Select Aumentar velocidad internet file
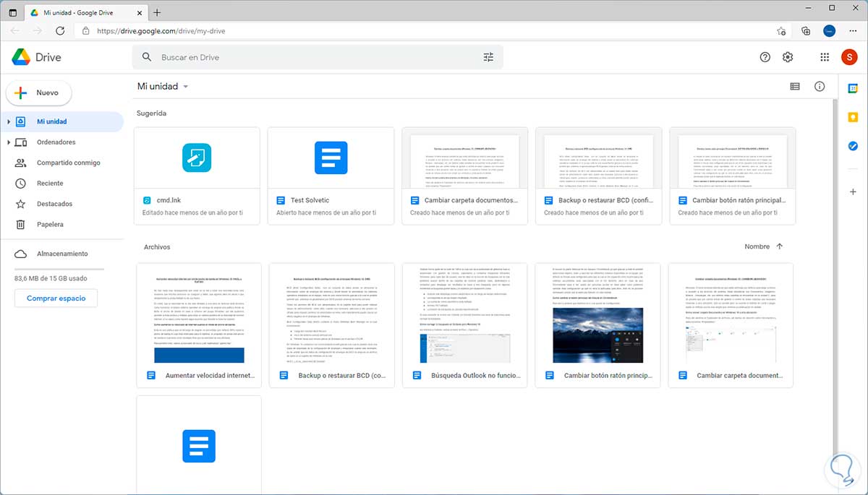The width and height of the screenshot is (868, 495). pyautogui.click(x=199, y=325)
